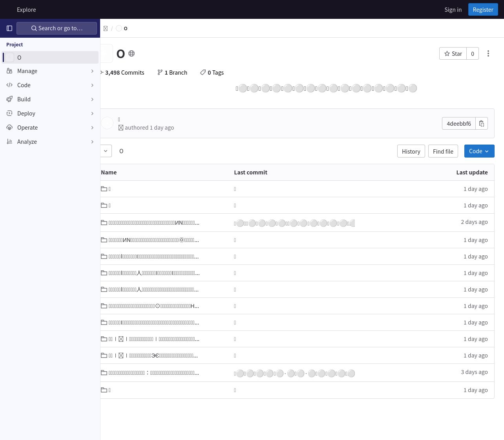Click the authored 1 day ago author link
The height and width of the screenshot is (440, 504).
[x=121, y=128]
